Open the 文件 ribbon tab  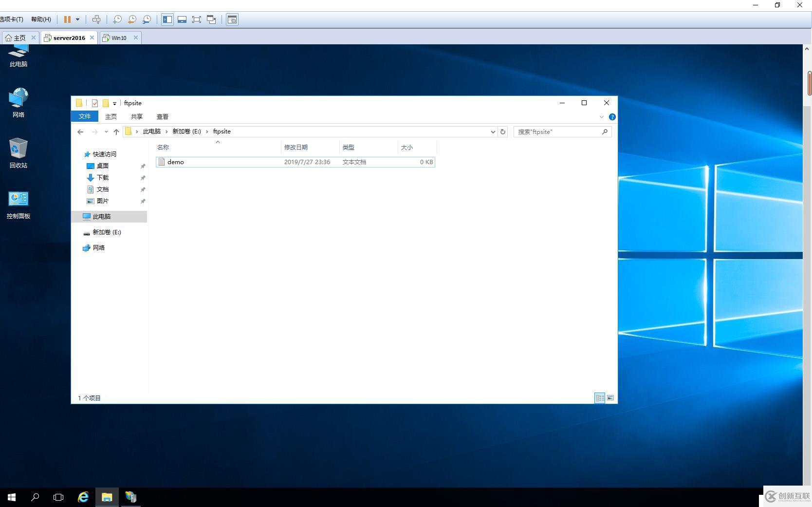(x=85, y=116)
